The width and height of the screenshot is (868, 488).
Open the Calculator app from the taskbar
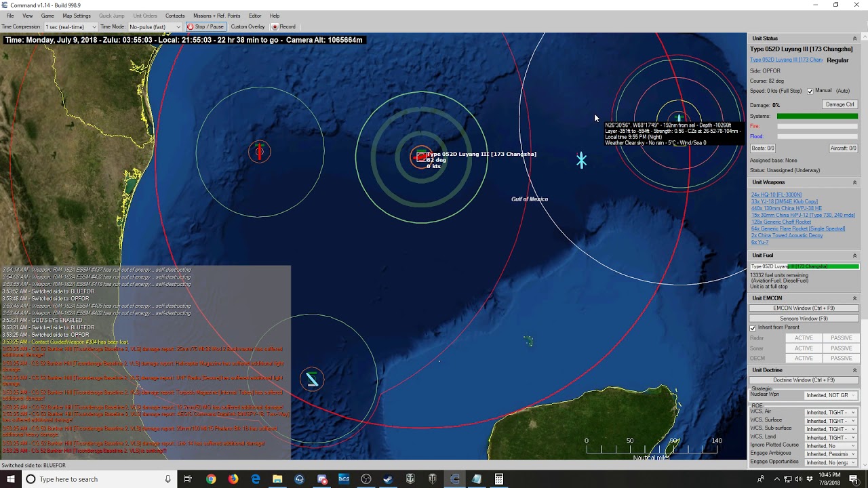point(499,479)
